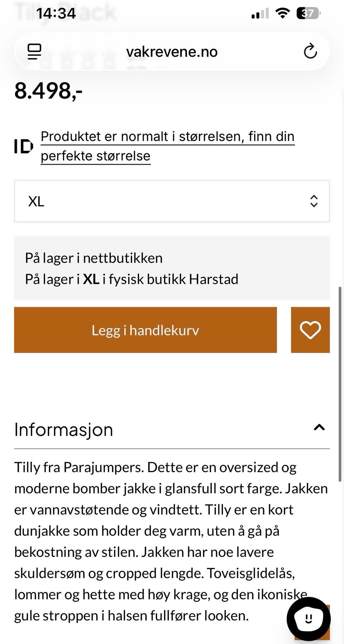Screen dimensions: 344x644
Task: Click the size selector up-down arrows
Action: click(x=314, y=201)
